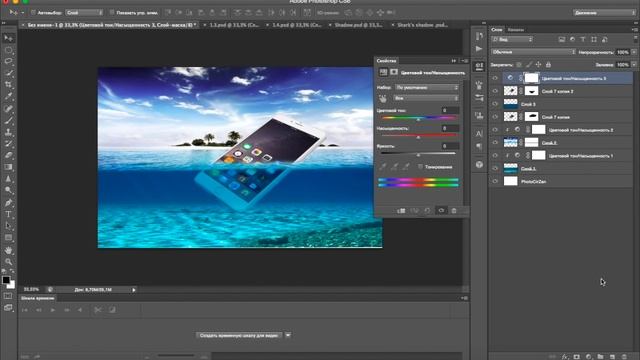Enable the Тонирование (Colorize) checkbox
This screenshot has height=360, width=640.
click(420, 167)
